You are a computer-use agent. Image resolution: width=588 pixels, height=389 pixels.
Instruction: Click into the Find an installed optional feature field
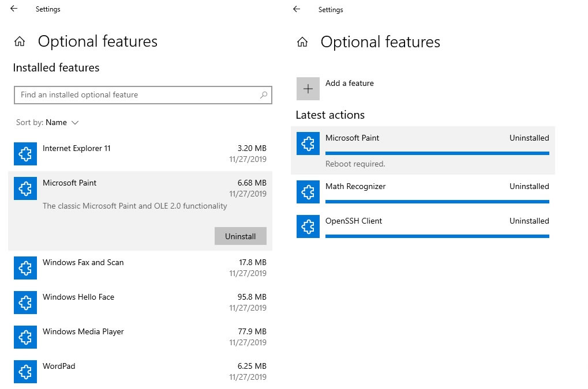[143, 95]
